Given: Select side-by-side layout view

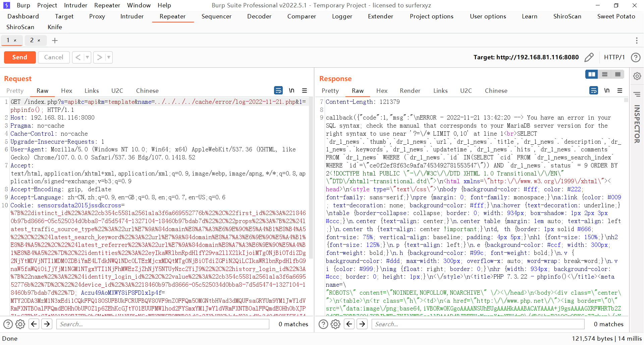Looking at the screenshot, I should (592, 74).
